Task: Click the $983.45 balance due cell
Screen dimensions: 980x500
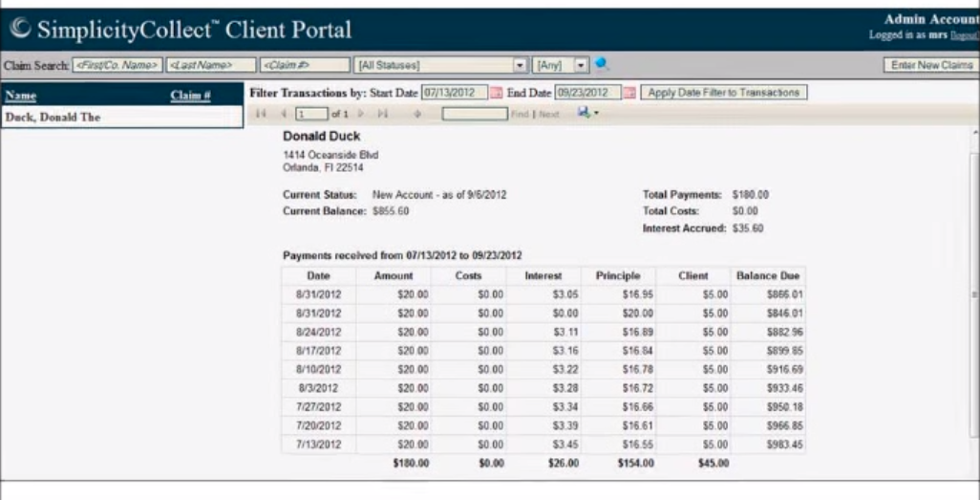Action: [x=768, y=445]
